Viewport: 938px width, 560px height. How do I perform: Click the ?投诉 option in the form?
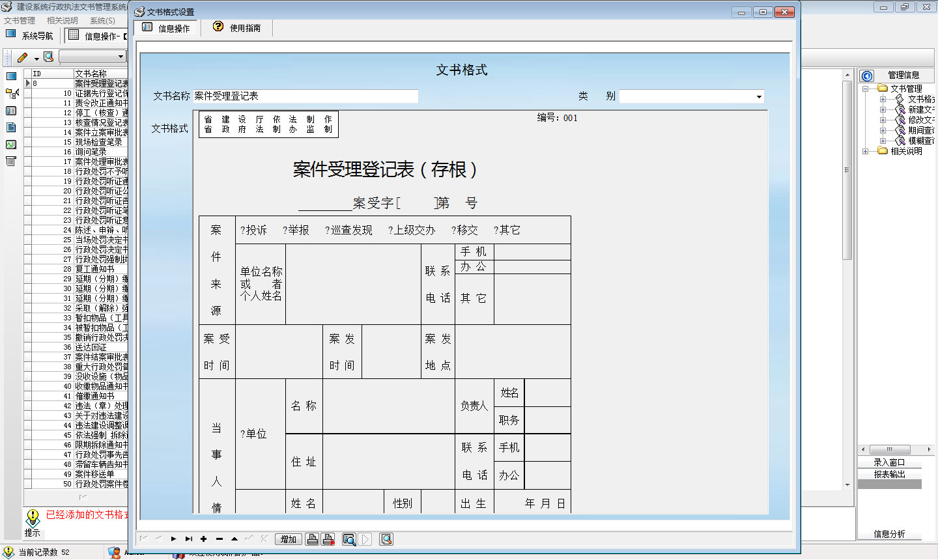[253, 231]
